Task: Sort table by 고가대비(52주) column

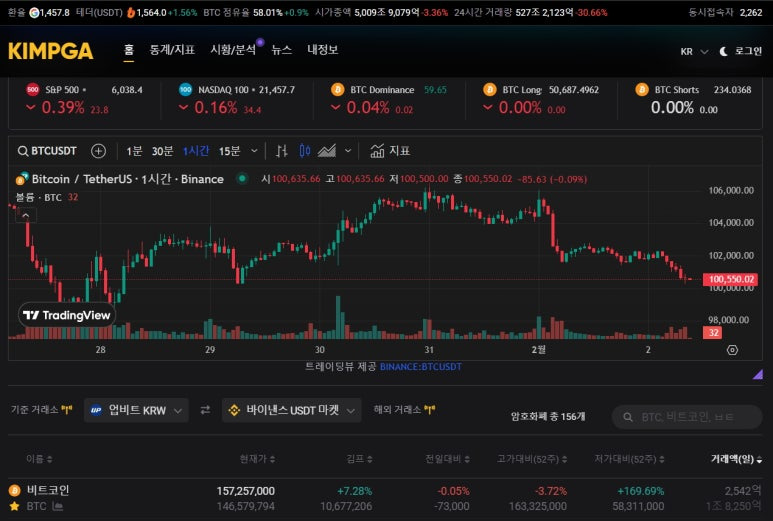Action: pos(532,459)
